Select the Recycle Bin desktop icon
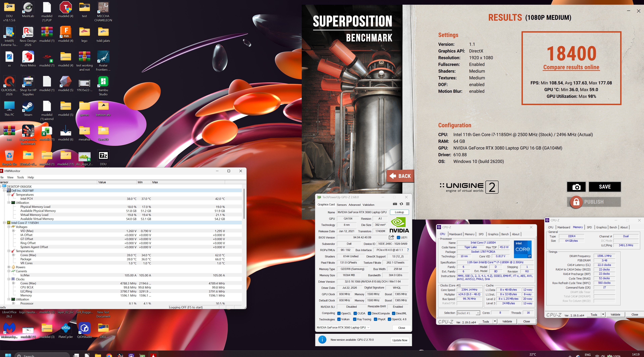 (x=9, y=158)
